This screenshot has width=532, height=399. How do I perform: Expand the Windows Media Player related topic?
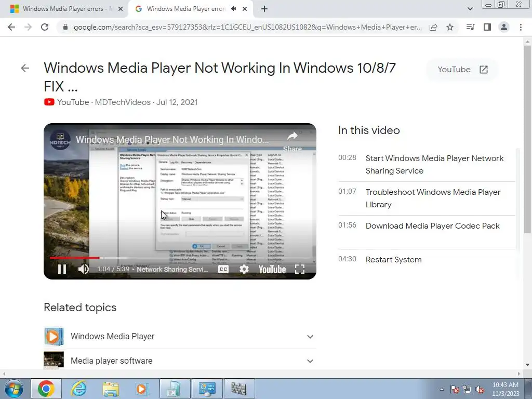click(310, 337)
